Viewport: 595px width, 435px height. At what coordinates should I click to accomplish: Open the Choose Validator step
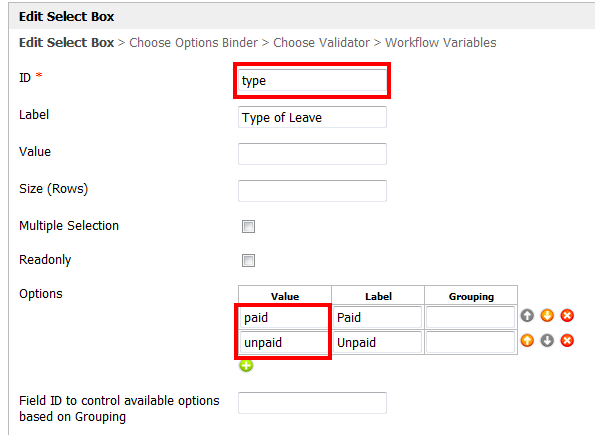pyautogui.click(x=321, y=43)
